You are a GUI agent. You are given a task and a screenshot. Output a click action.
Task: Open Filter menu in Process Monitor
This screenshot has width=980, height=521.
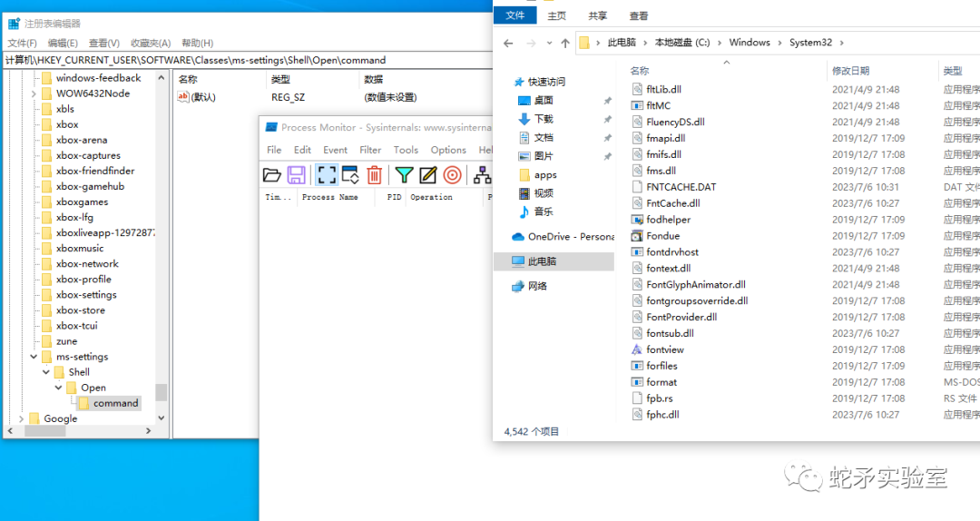click(370, 150)
